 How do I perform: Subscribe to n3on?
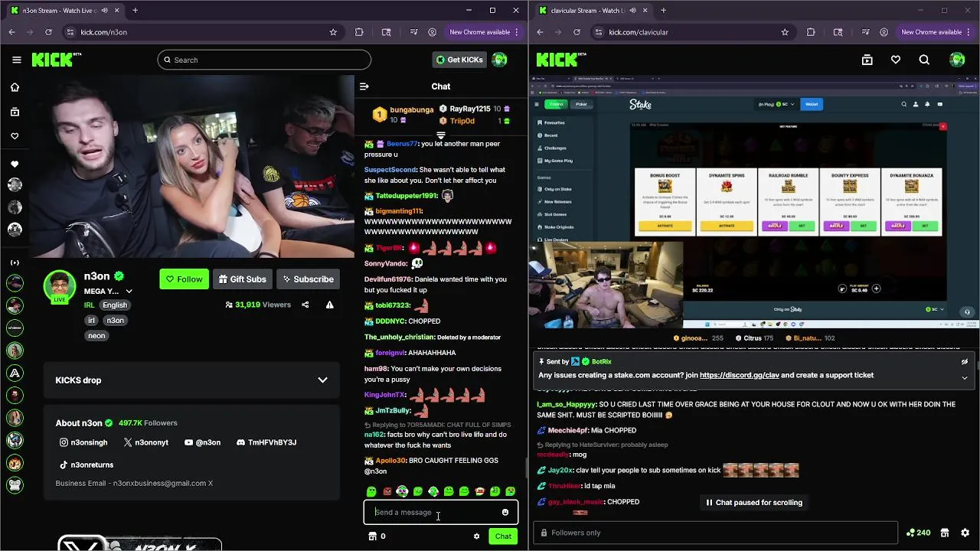[x=308, y=279]
